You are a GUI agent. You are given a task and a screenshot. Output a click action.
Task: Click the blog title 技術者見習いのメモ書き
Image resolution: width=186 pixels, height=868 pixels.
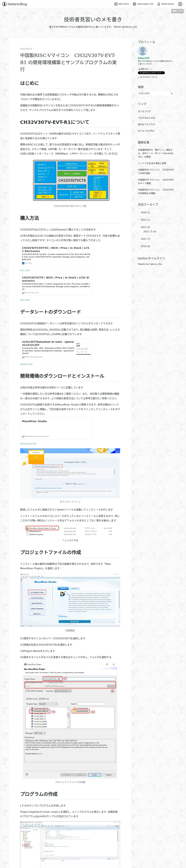pos(93,19)
